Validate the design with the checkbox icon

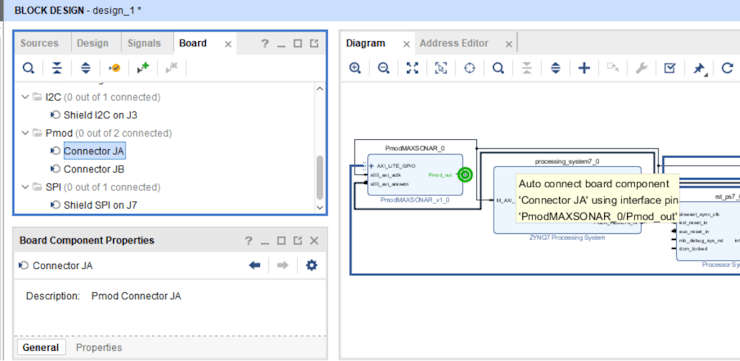[670, 68]
